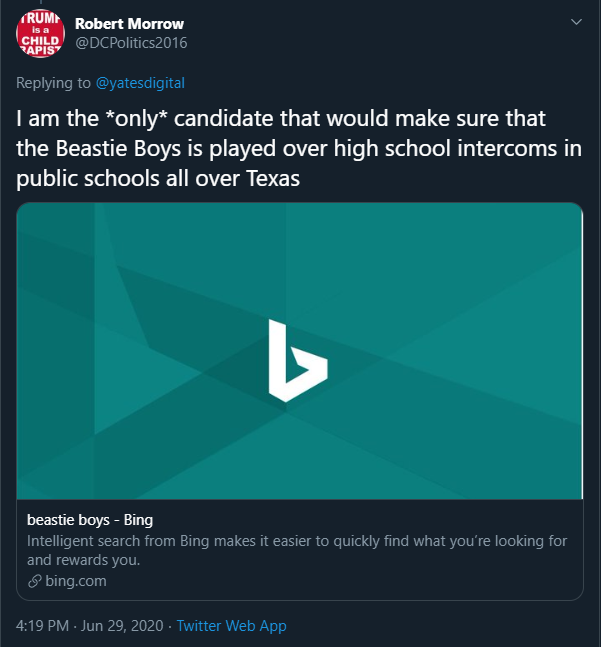Click the Twitter Web App link

[x=231, y=626]
